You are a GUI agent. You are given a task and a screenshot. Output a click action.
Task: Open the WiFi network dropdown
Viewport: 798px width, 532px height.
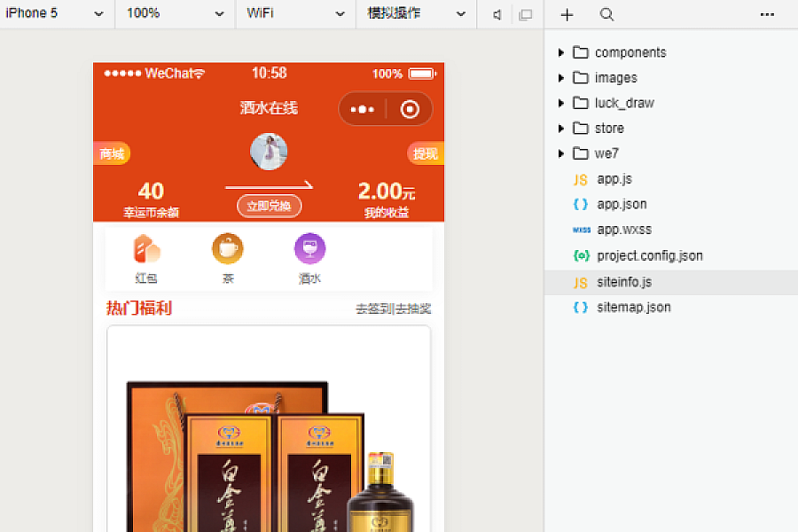pos(295,13)
